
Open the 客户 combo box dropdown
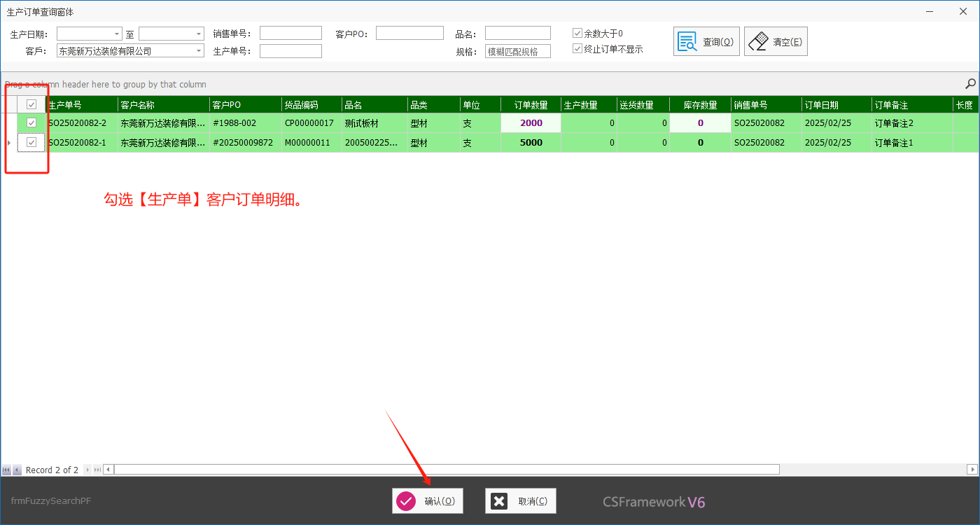tap(199, 51)
